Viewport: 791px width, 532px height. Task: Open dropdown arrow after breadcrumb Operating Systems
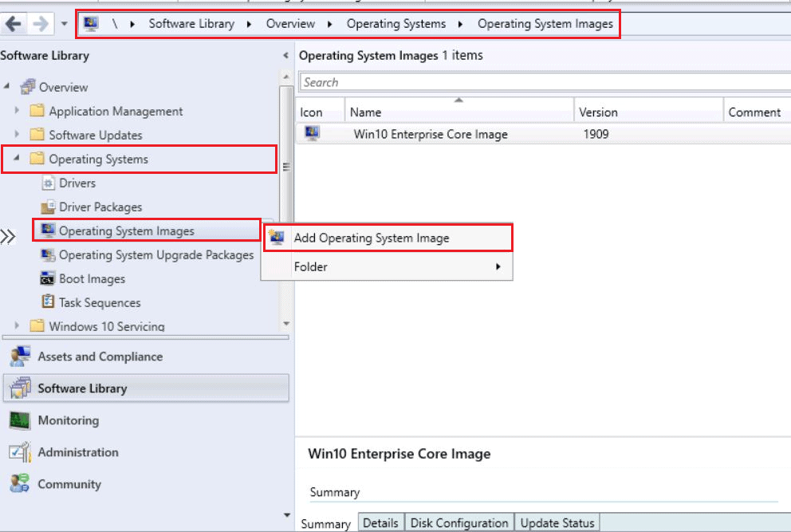(x=461, y=24)
